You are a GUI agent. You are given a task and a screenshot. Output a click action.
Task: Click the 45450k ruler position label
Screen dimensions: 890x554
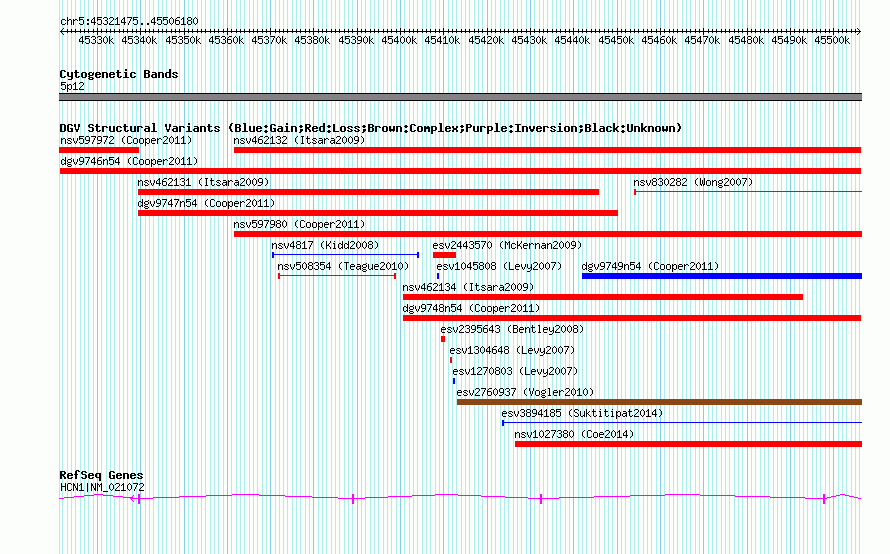pos(616,40)
